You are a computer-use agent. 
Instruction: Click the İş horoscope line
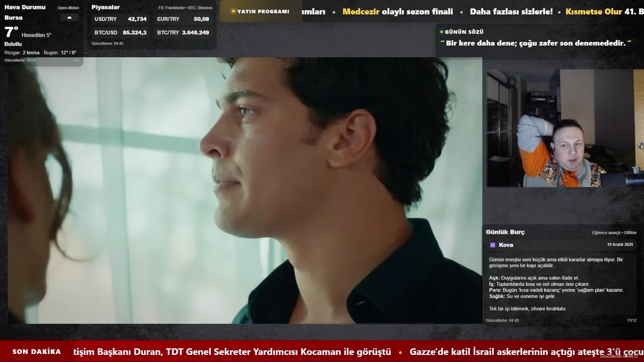539,284
